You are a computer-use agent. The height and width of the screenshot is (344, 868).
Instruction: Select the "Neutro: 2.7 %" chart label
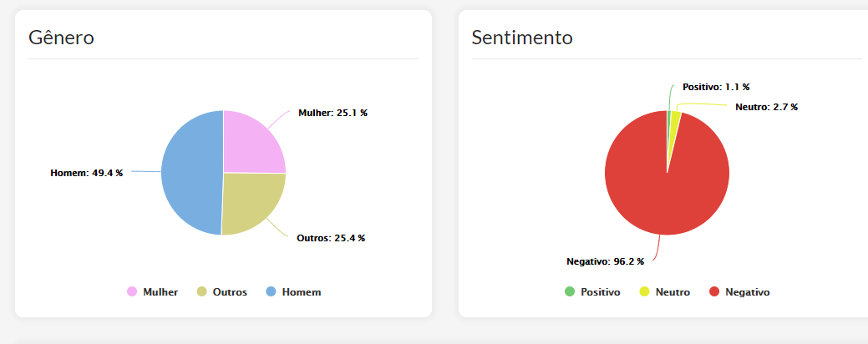(766, 107)
